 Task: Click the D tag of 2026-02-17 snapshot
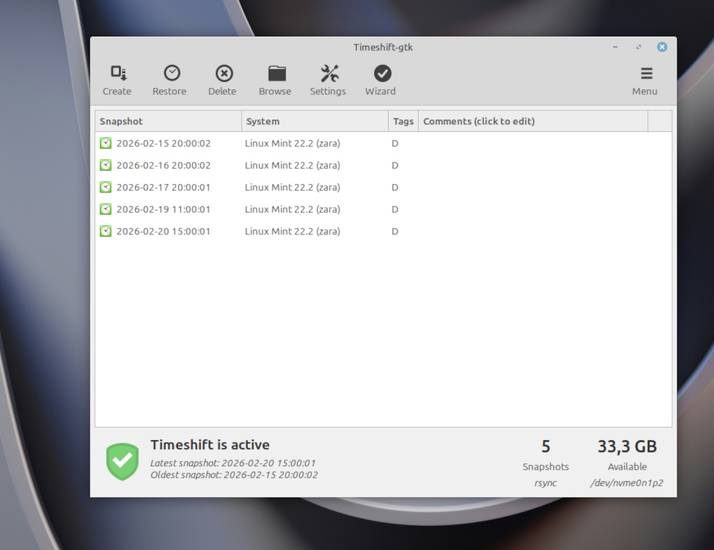[395, 187]
